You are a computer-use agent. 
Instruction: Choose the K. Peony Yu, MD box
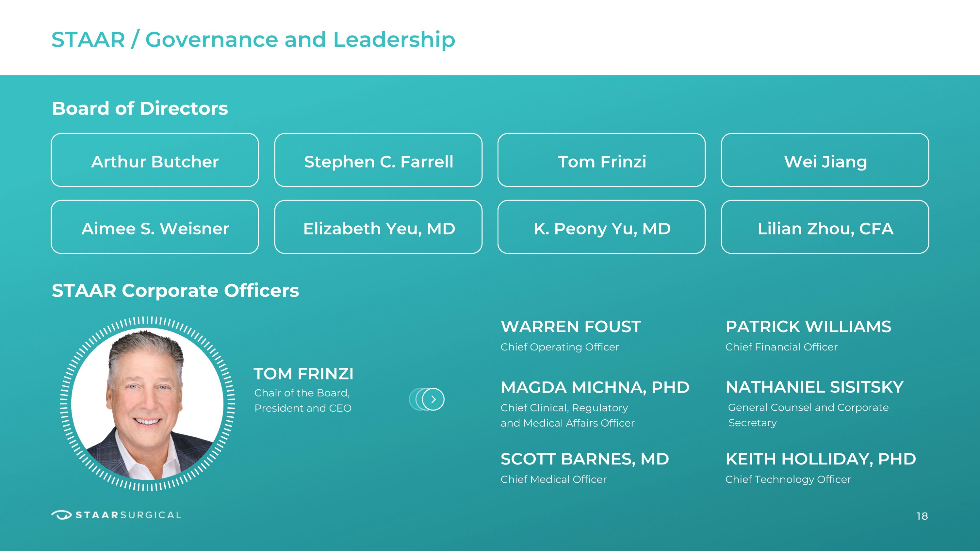coord(601,227)
